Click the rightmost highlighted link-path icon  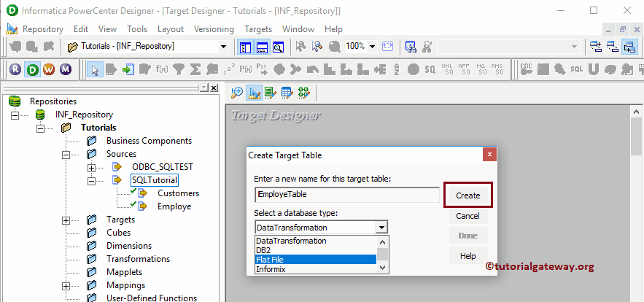point(629,47)
